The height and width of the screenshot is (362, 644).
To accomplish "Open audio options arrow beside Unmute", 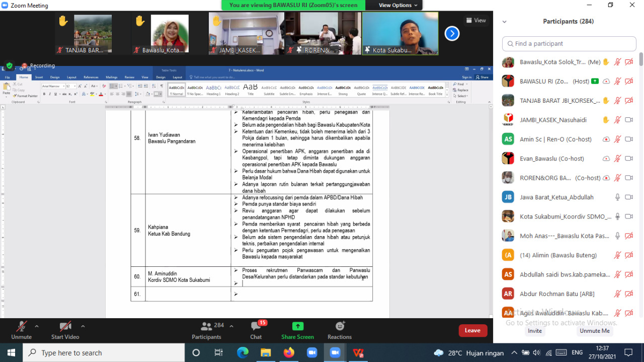I will click(37, 326).
